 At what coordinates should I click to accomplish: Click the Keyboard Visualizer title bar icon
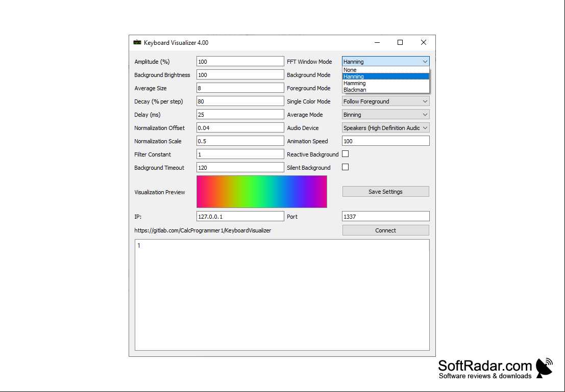tap(137, 42)
